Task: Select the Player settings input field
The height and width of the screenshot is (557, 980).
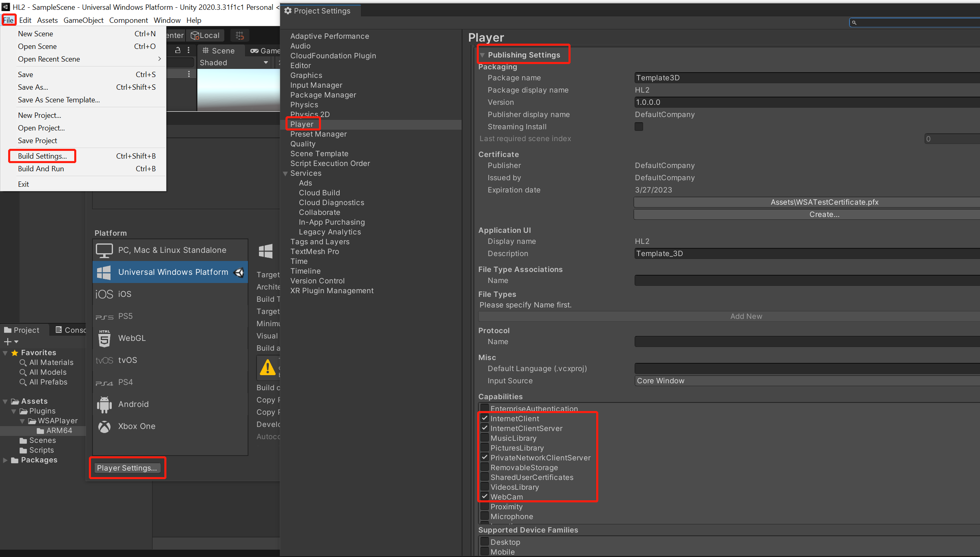Action: click(x=128, y=468)
